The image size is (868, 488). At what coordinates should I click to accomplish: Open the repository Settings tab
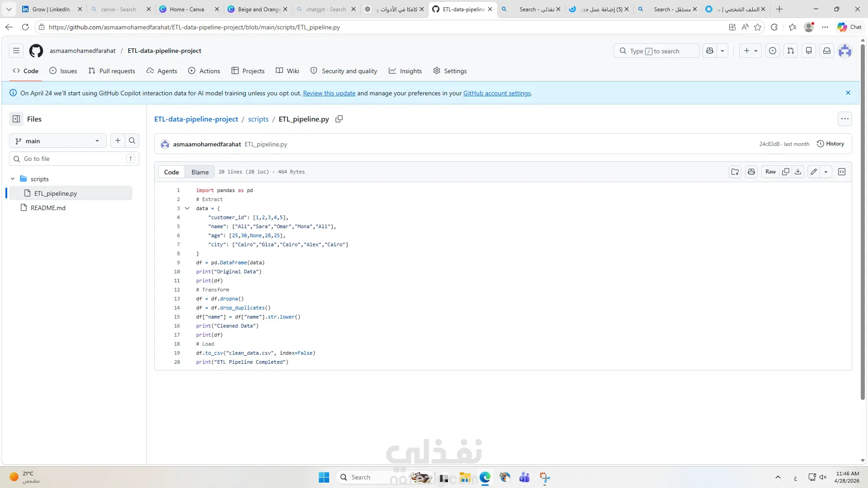click(450, 71)
